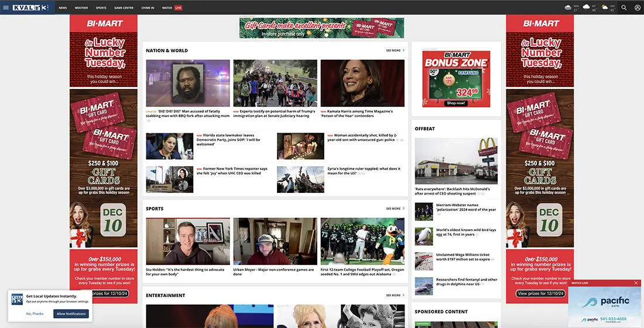Click the Pacific Bath floating video ad
Image resolution: width=644 pixels, height=328 pixels.
pyautogui.click(x=605, y=307)
